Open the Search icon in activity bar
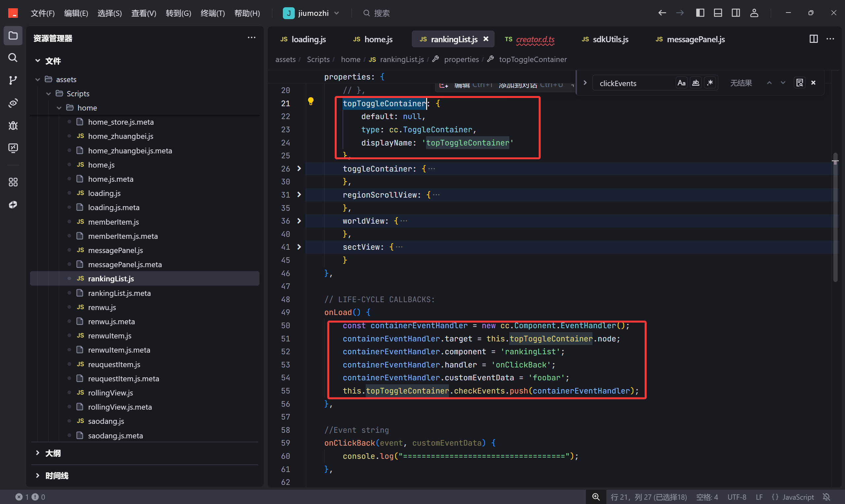Viewport: 845px width, 504px height. 13,57
